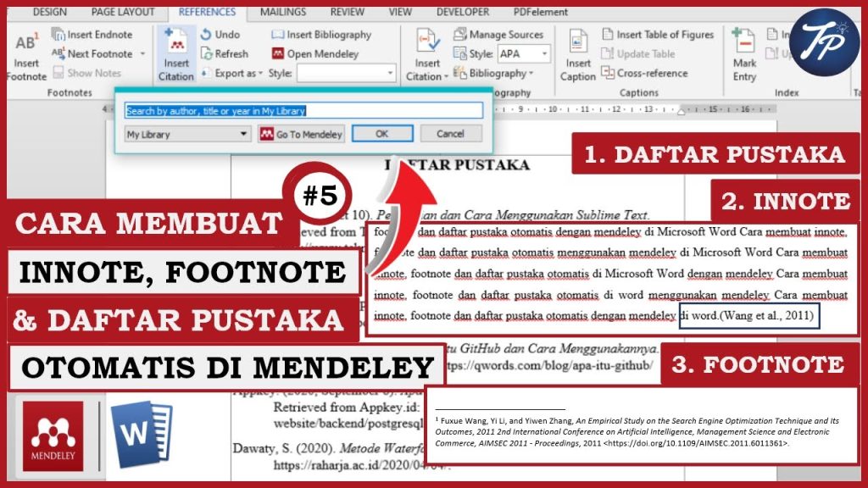The height and width of the screenshot is (488, 868).
Task: Click the Mendeley logo icon
Action: click(x=53, y=436)
